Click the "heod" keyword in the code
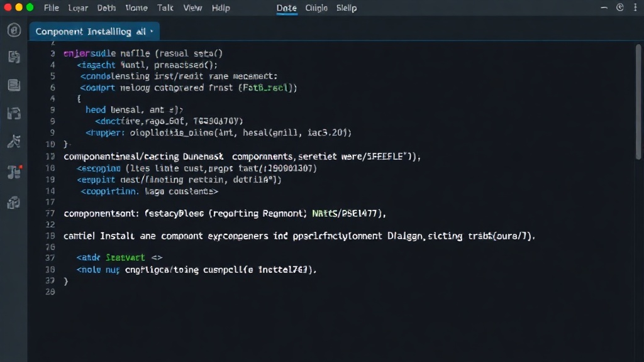 (96, 110)
